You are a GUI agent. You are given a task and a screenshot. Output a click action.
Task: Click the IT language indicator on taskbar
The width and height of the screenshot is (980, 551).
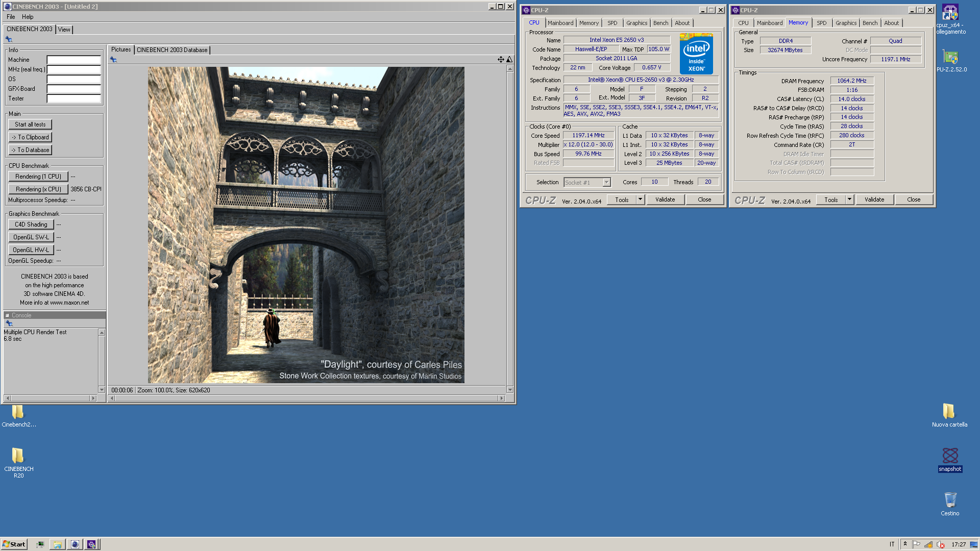coord(892,544)
